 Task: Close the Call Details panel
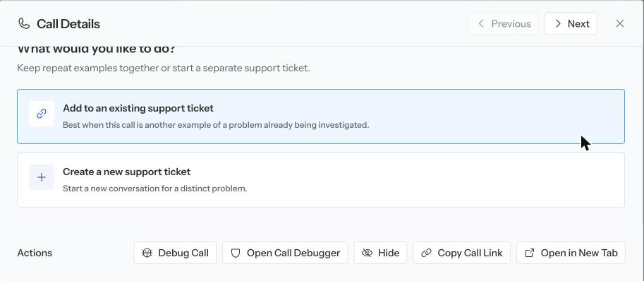click(x=620, y=24)
